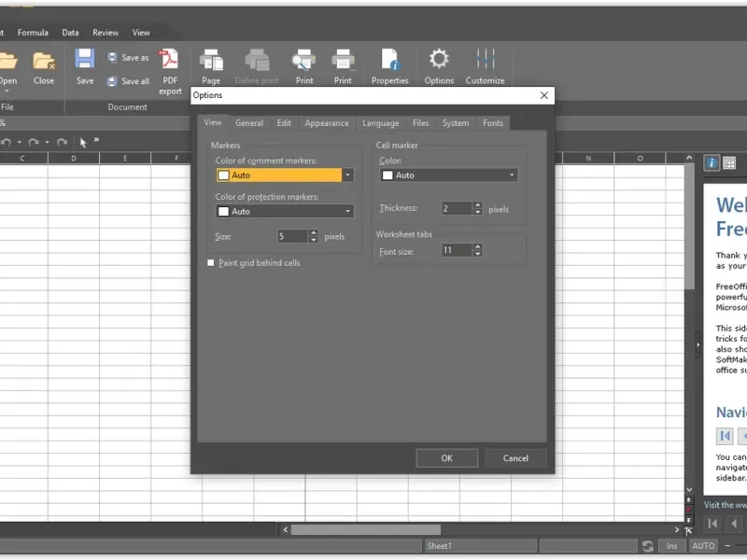Confirm Options dialog with OK
747x560 pixels.
[447, 458]
